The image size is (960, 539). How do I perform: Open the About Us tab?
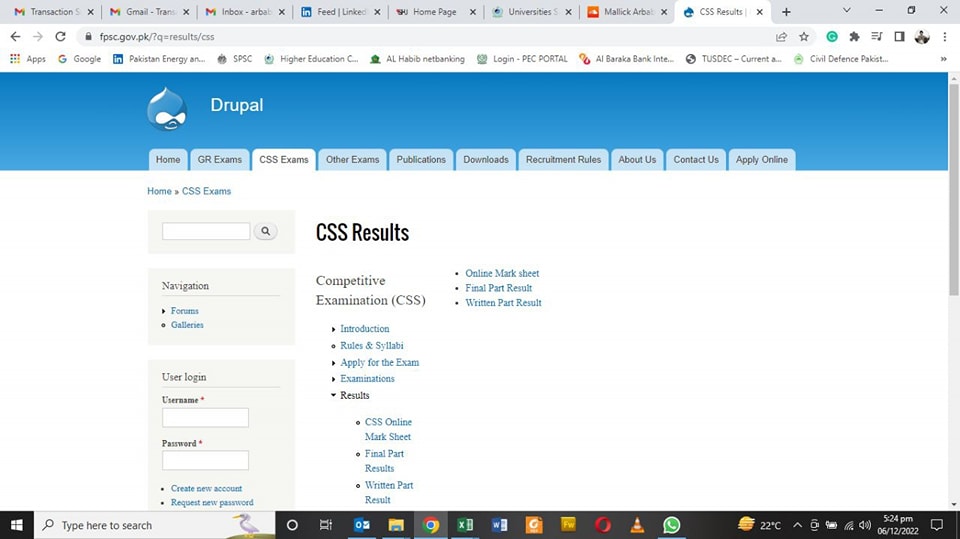637,159
